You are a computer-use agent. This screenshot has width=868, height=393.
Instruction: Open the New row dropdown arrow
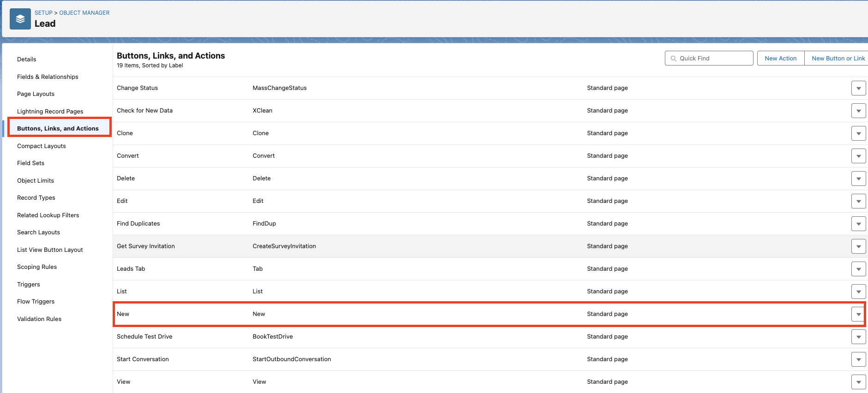pyautogui.click(x=858, y=314)
